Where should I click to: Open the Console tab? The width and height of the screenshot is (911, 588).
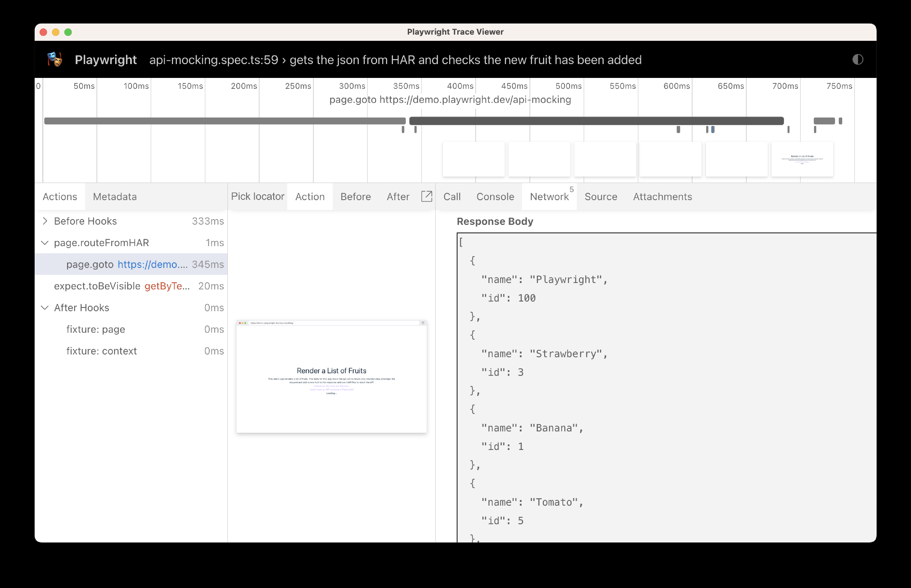495,197
